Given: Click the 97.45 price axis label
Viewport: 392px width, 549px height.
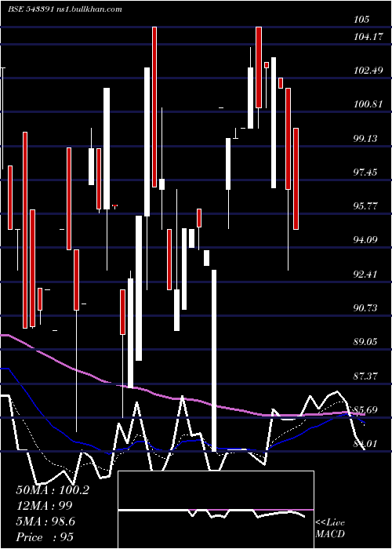Looking at the screenshot, I should (366, 173).
